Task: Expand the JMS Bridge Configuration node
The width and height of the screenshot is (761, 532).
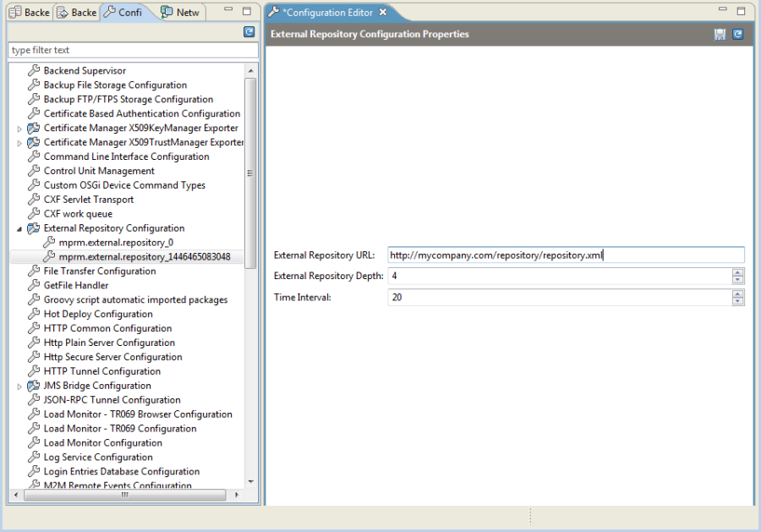Action: (19, 387)
